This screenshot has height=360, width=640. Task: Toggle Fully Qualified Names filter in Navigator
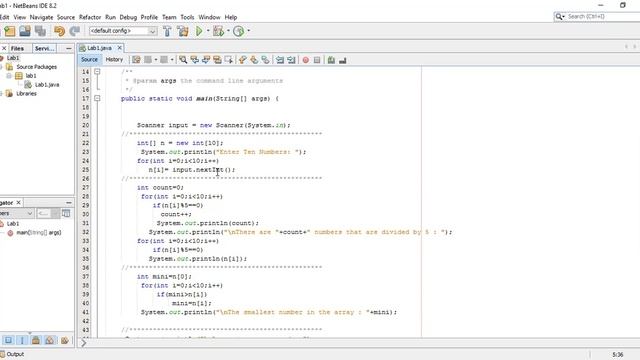[x=64, y=340]
